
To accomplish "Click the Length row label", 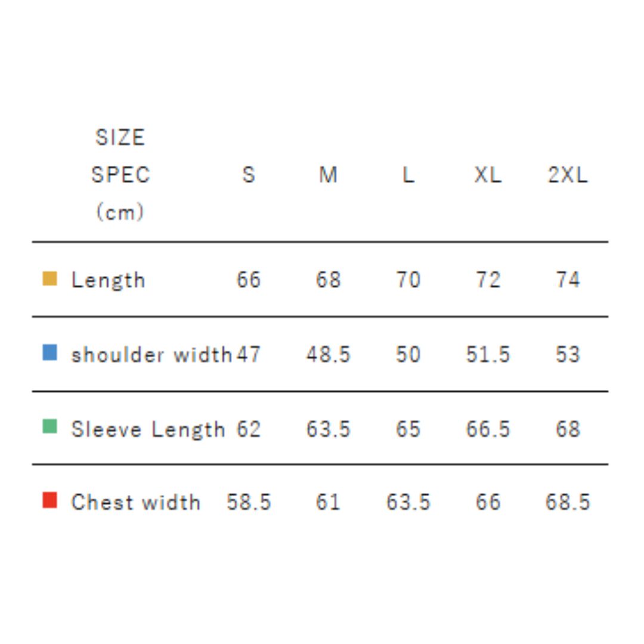I will [x=108, y=280].
